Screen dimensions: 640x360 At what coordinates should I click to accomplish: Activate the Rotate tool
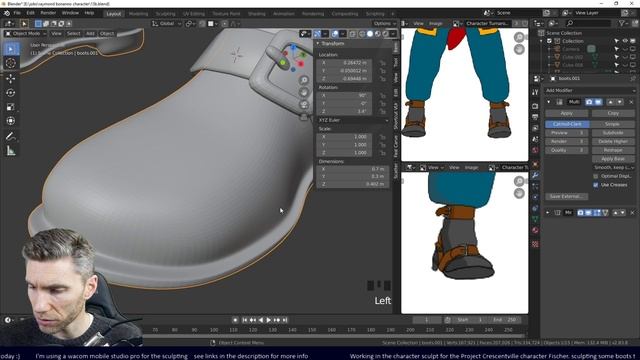click(x=11, y=93)
